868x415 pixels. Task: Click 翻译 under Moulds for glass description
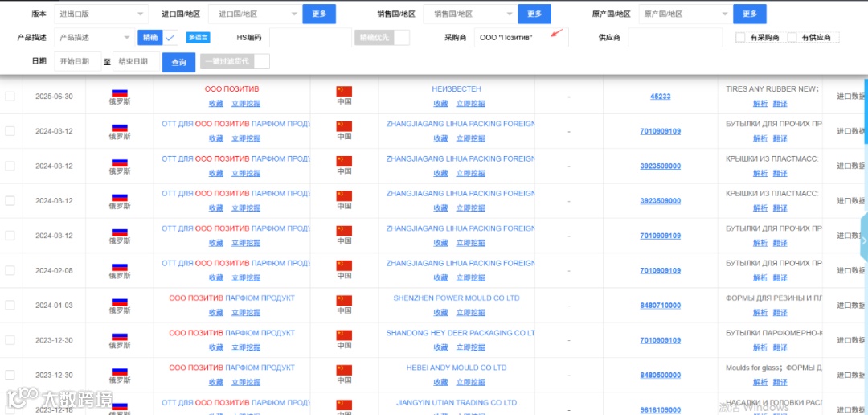[780, 382]
